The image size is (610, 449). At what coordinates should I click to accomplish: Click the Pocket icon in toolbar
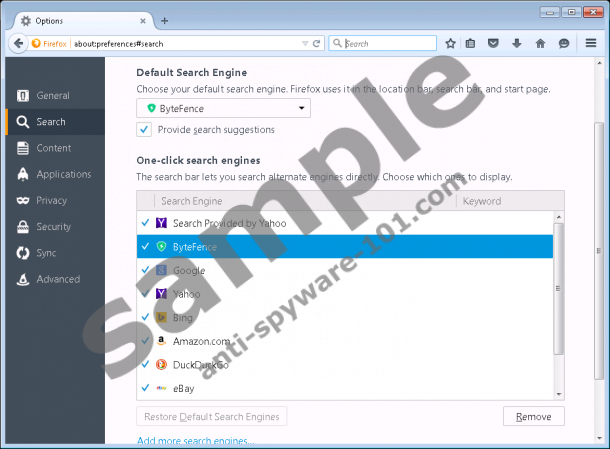click(494, 43)
